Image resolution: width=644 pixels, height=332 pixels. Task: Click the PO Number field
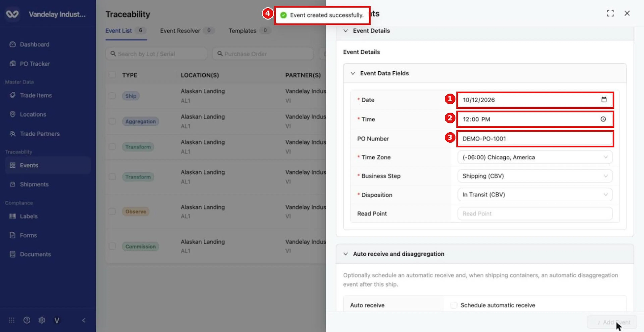pos(535,139)
